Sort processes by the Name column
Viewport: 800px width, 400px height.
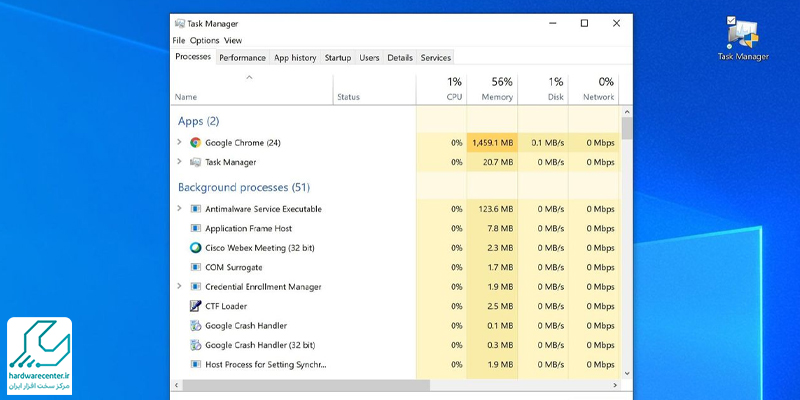tap(252, 89)
